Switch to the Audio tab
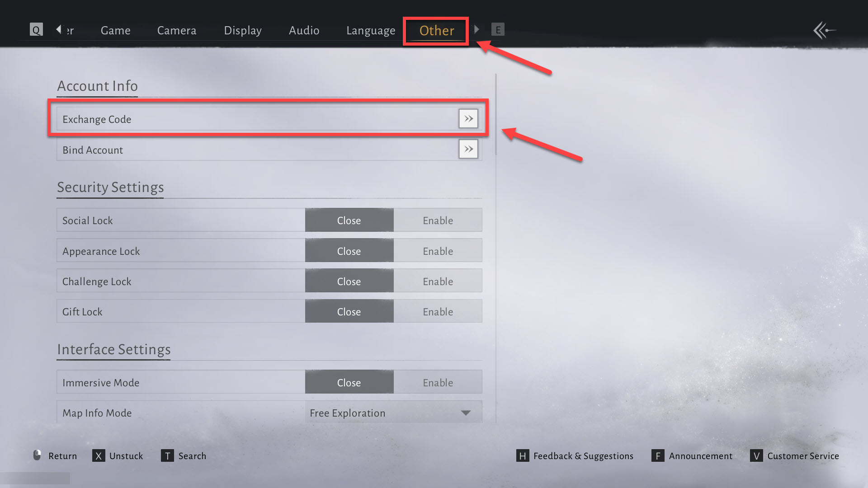868x488 pixels. (304, 30)
